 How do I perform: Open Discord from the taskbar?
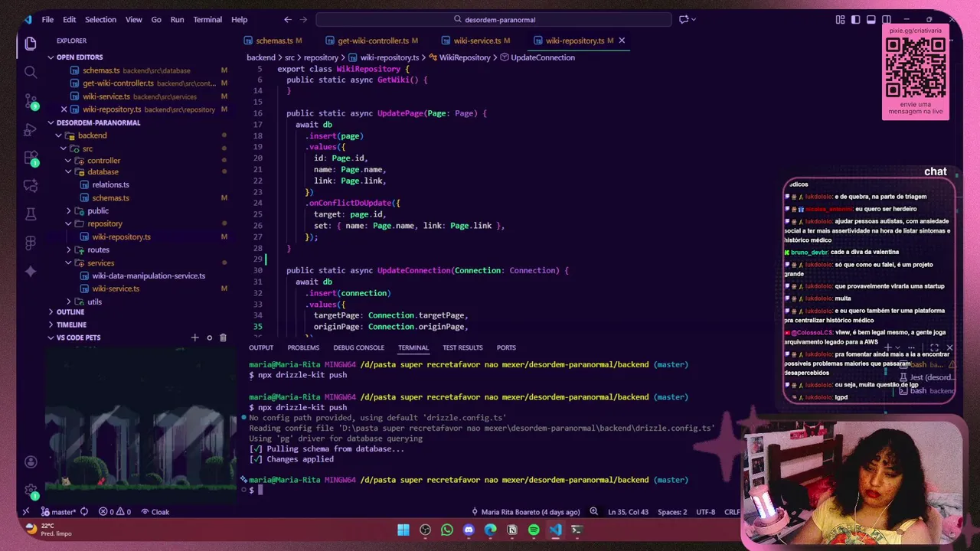pyautogui.click(x=469, y=530)
